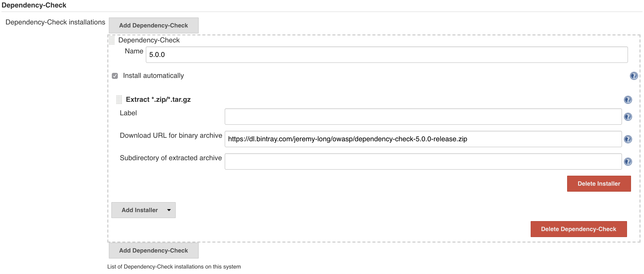The image size is (644, 274).
Task: Click the bottom Add Dependency-Check button
Action: click(153, 250)
